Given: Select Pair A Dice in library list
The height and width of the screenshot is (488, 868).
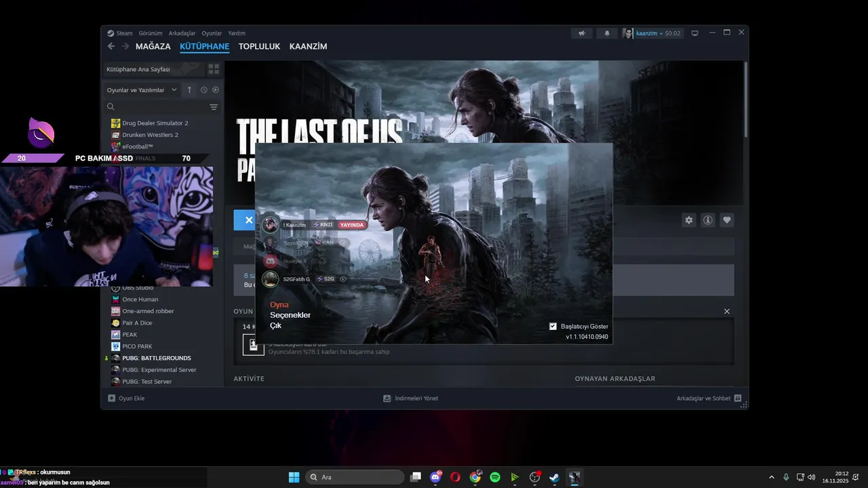Looking at the screenshot, I should click(137, 323).
